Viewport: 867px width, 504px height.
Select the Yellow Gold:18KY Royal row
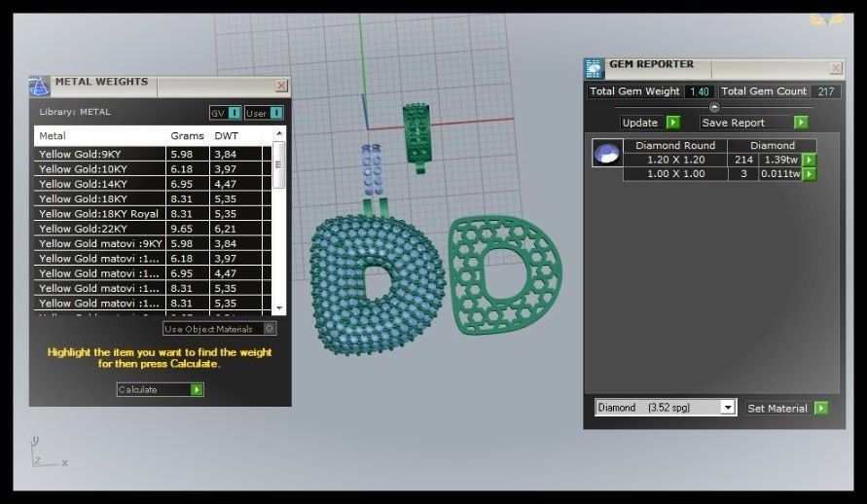point(153,214)
